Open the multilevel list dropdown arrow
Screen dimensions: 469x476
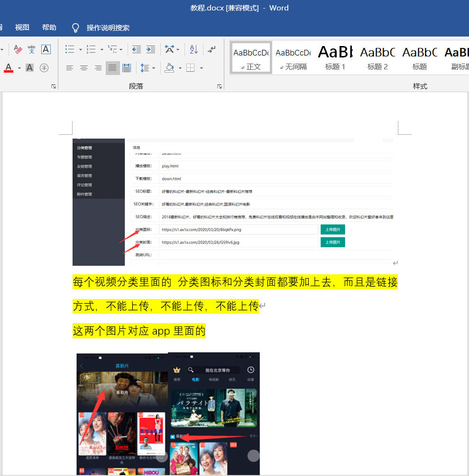pos(121,49)
